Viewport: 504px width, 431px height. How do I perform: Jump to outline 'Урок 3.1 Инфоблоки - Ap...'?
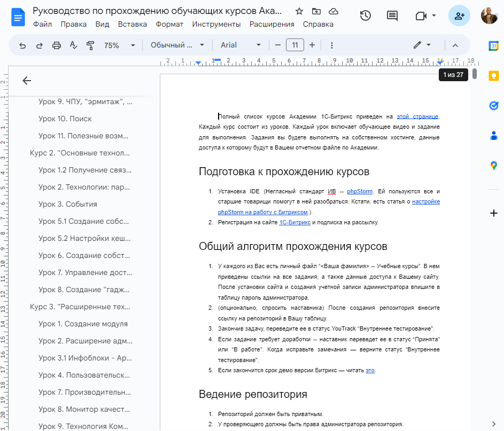pos(85,358)
